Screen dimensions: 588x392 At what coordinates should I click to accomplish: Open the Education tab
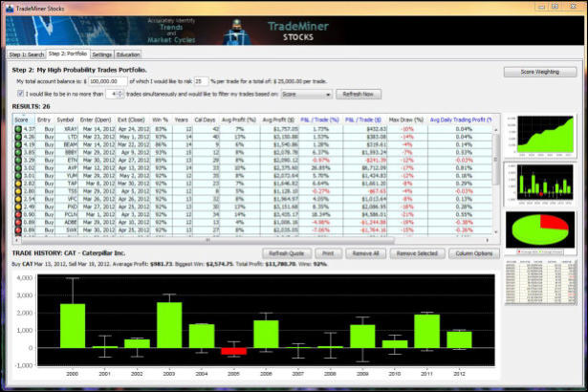(x=128, y=54)
